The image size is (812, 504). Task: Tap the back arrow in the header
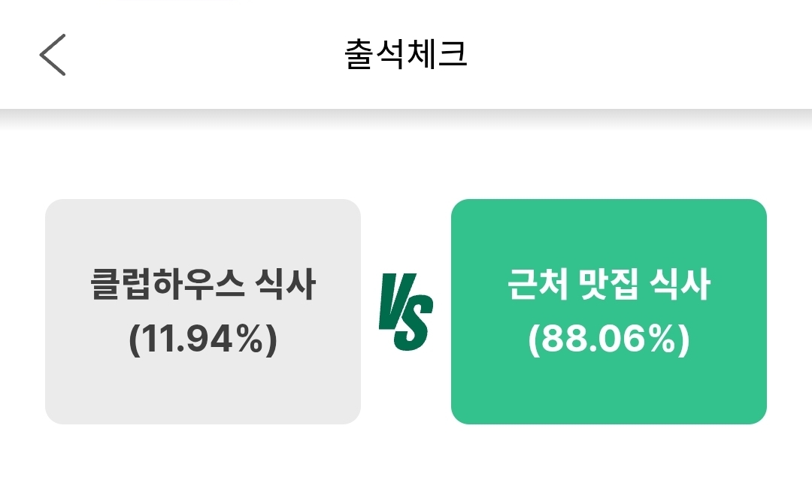tap(53, 55)
